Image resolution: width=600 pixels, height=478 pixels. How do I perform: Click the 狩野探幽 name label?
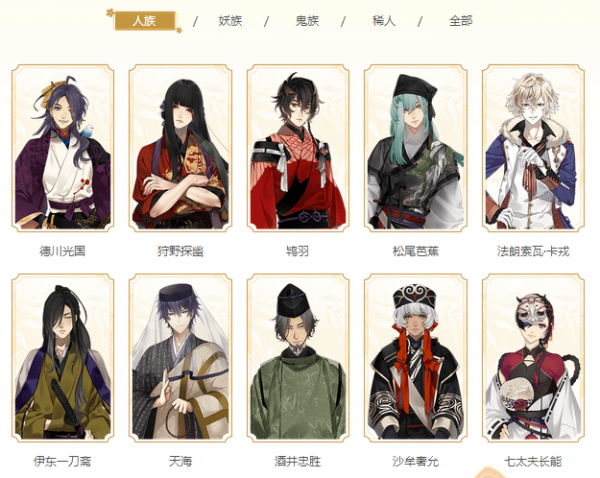[x=180, y=251]
